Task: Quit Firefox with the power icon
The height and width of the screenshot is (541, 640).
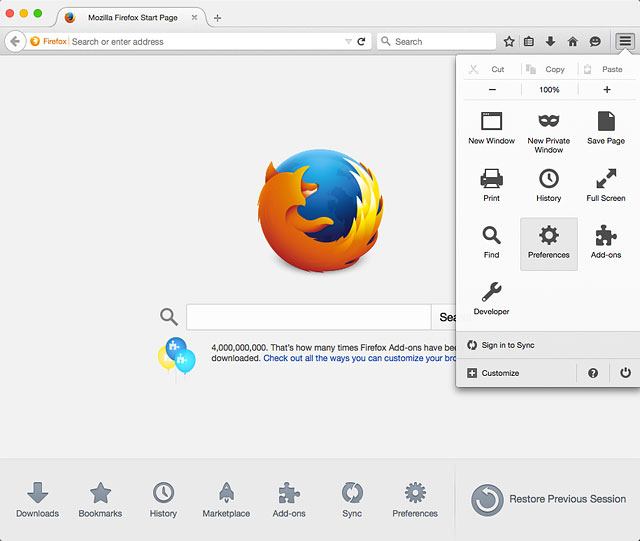Action: point(625,372)
